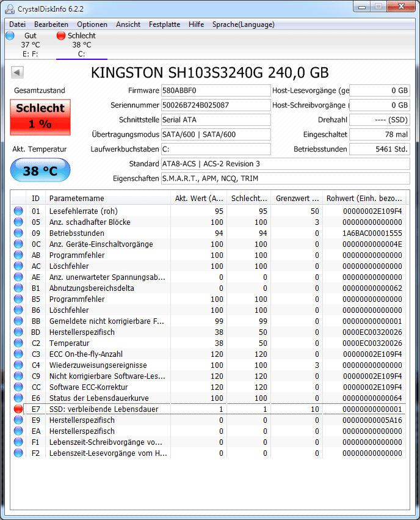Click the status orb of row B6 Löschfehler
This screenshot has width=420, height=520.
click(x=18, y=310)
